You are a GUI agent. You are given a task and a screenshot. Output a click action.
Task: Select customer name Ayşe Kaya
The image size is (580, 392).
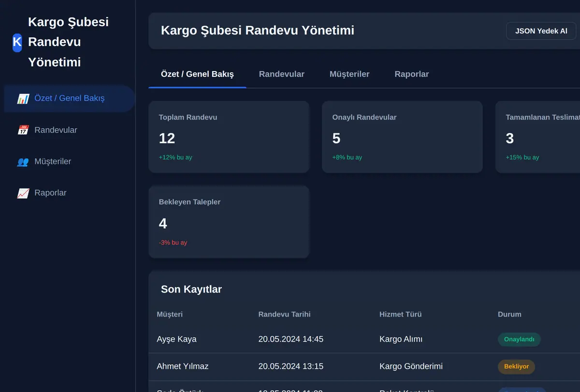click(x=176, y=339)
